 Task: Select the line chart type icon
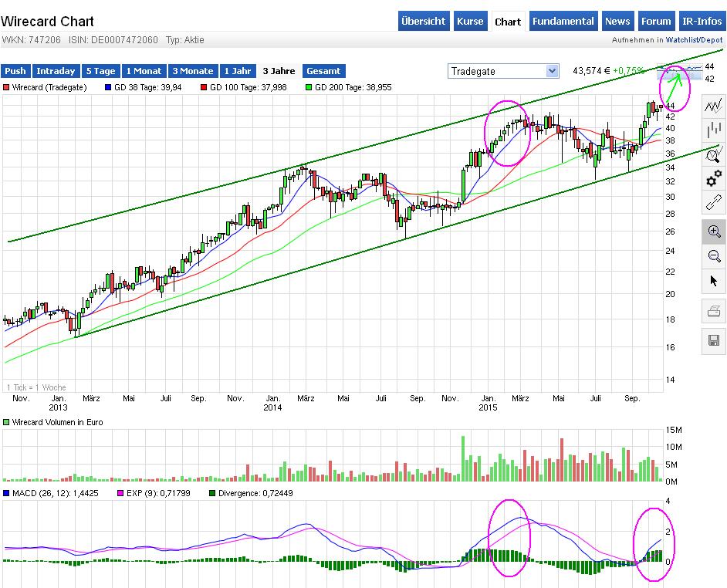coord(714,106)
